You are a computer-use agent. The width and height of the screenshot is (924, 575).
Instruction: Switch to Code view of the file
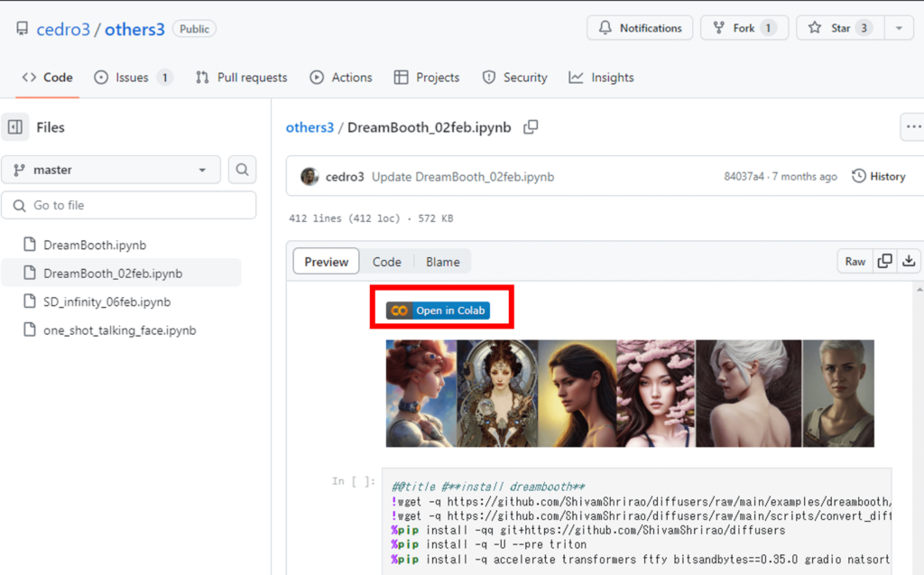click(386, 261)
